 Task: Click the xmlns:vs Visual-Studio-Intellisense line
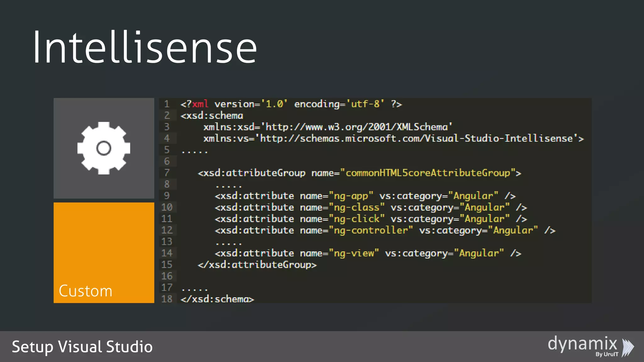(393, 139)
